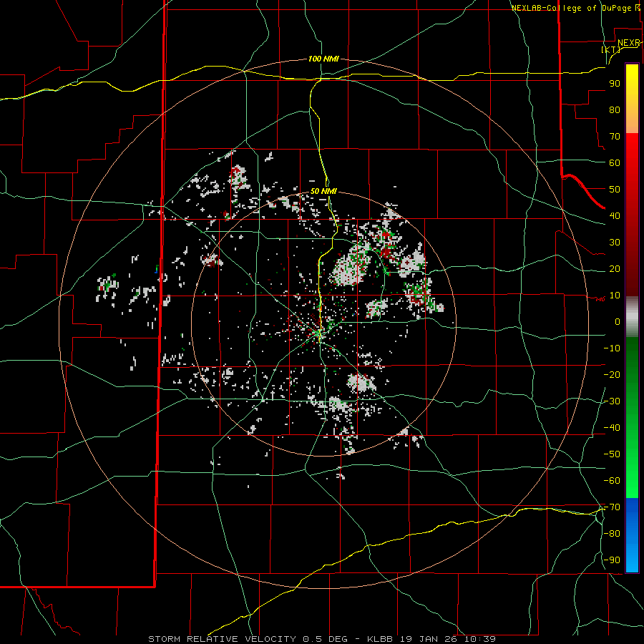This screenshot has width=644, height=644.
Task: Click the positive "70" scale value
Action: (615, 137)
